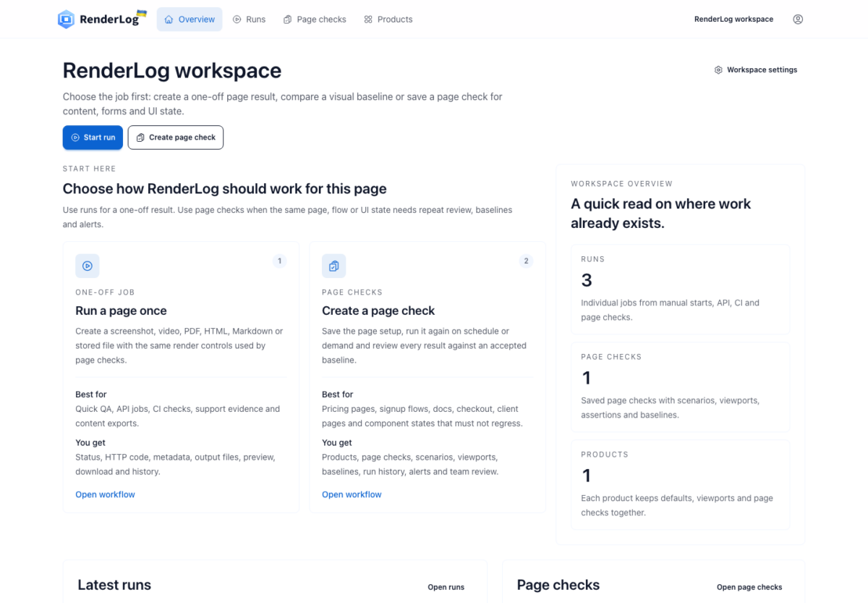Image resolution: width=868 pixels, height=603 pixels.
Task: Click the grid icon in Products nav item
Action: [368, 20]
